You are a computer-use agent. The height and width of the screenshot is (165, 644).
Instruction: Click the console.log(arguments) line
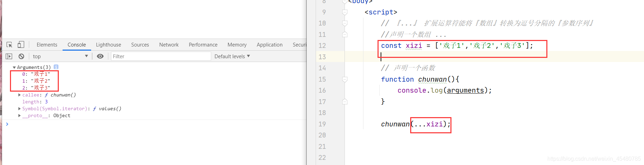click(x=445, y=90)
